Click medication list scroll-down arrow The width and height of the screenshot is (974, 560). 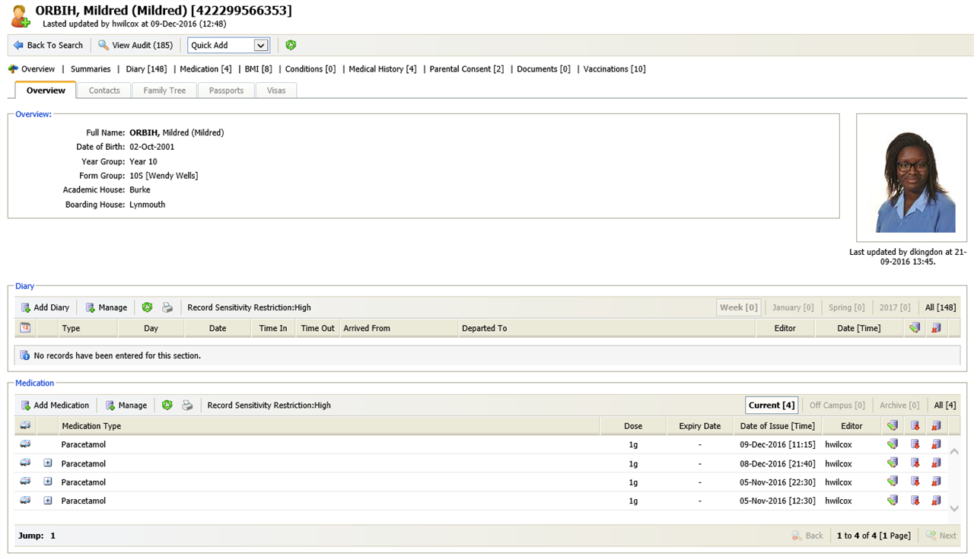coord(954,508)
